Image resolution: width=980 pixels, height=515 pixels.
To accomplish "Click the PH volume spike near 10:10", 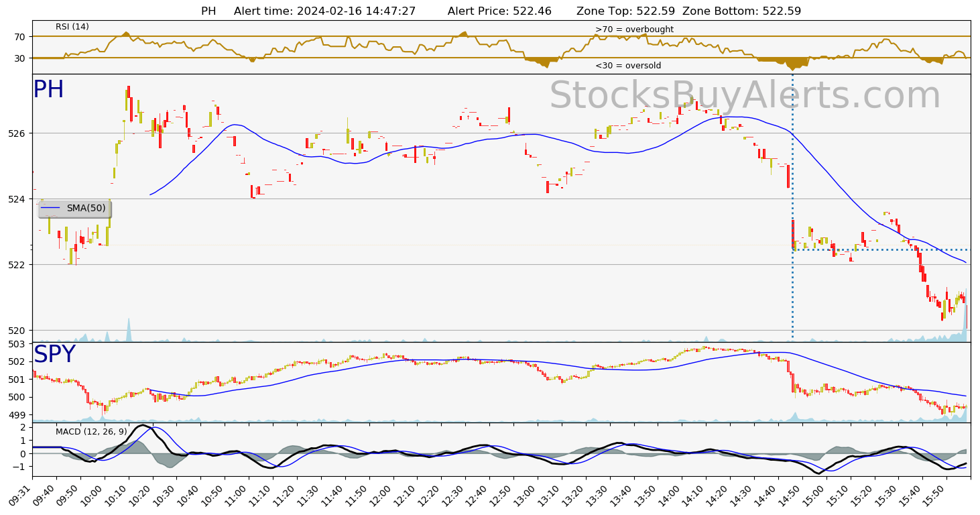I will 129,330.
